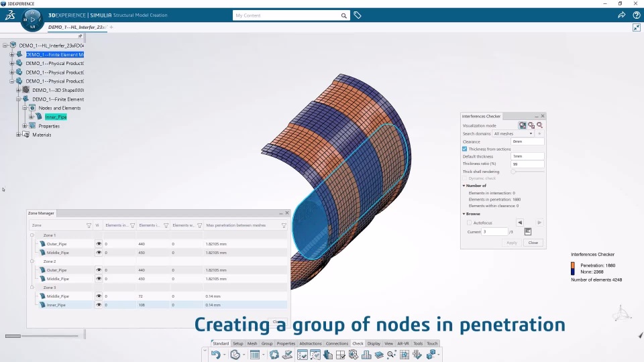644x362 pixels.
Task: Click the Thickness ratio input field
Action: 527,164
